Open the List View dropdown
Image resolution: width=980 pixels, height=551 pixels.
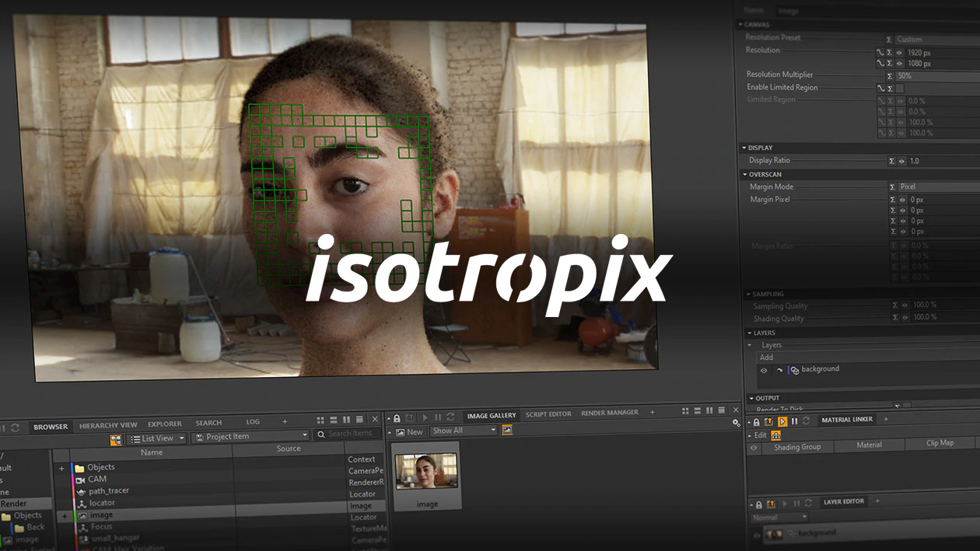[158, 438]
